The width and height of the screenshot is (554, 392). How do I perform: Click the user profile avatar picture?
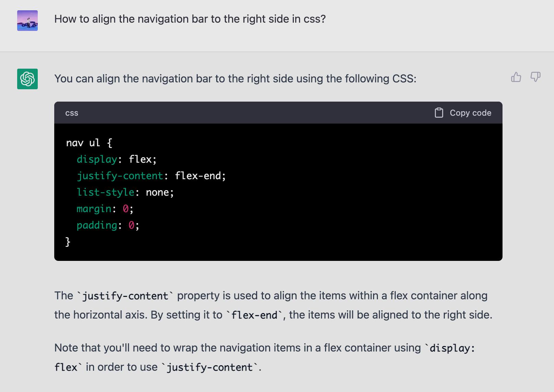[27, 21]
